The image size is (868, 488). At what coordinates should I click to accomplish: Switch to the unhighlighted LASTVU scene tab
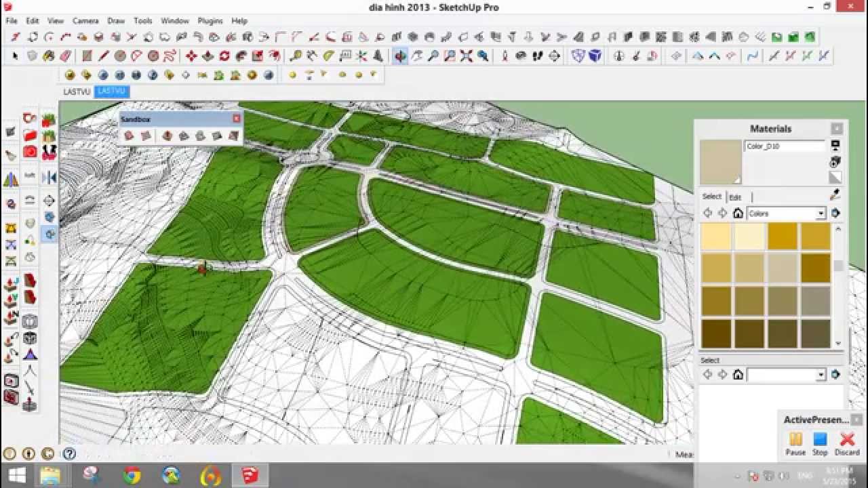click(76, 91)
